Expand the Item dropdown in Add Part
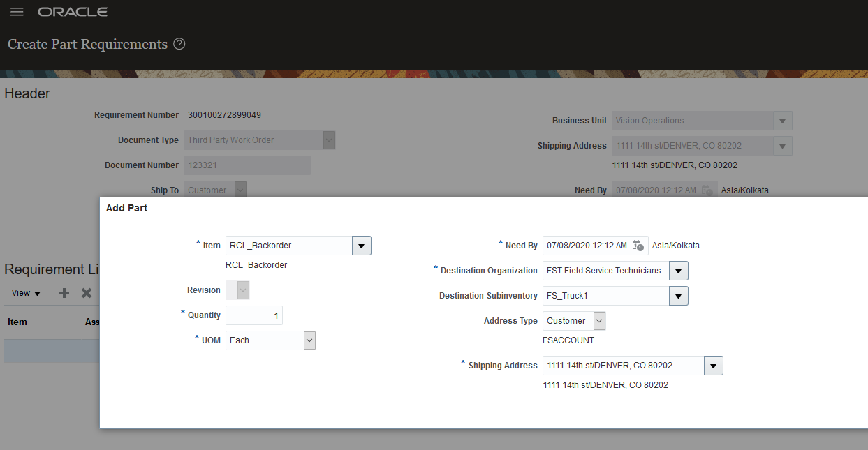 (x=362, y=246)
